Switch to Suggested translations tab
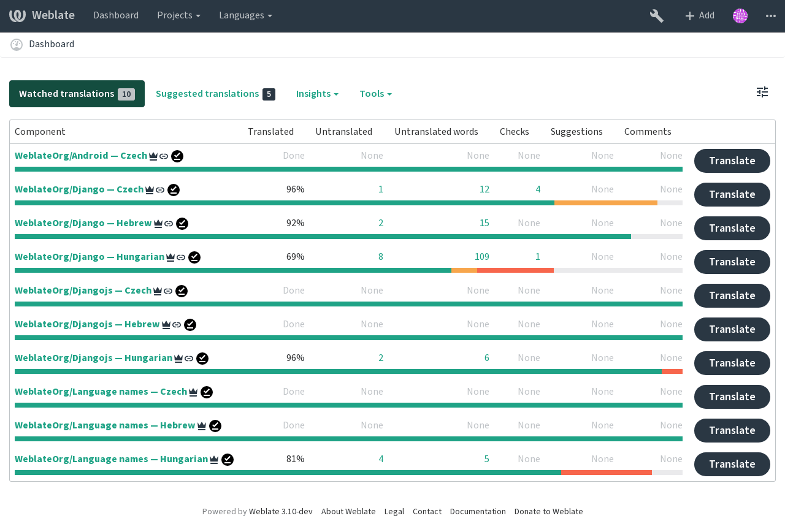The image size is (785, 532). coord(215,94)
